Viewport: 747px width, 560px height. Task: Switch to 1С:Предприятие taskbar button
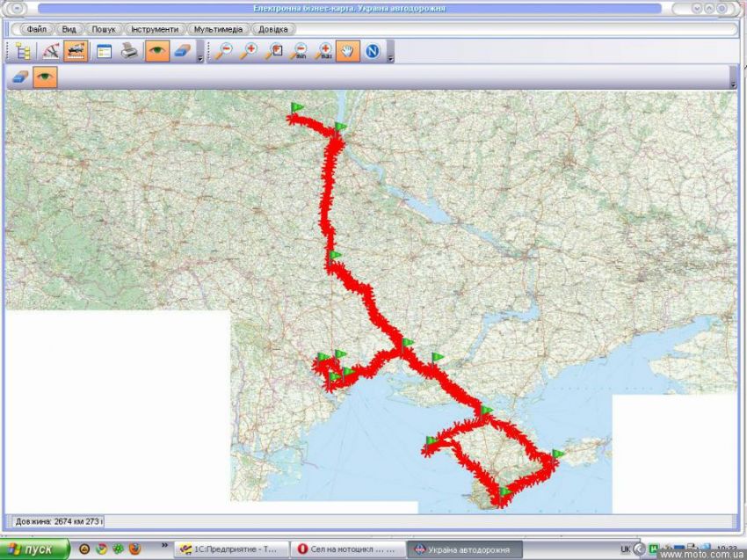click(228, 549)
